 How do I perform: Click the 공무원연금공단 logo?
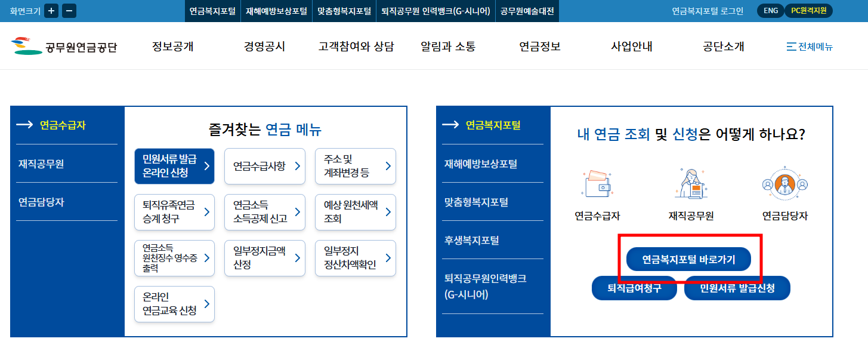tap(64, 46)
